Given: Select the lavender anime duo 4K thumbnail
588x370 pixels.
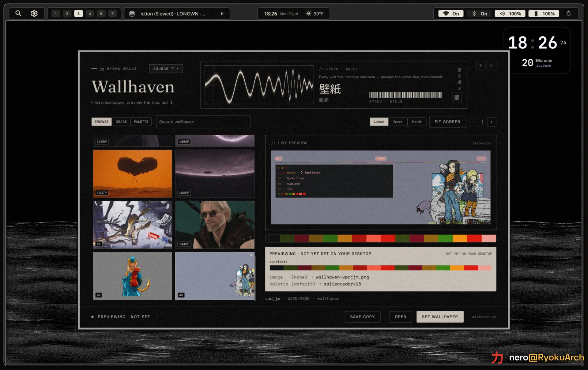Looking at the screenshot, I should coord(215,276).
